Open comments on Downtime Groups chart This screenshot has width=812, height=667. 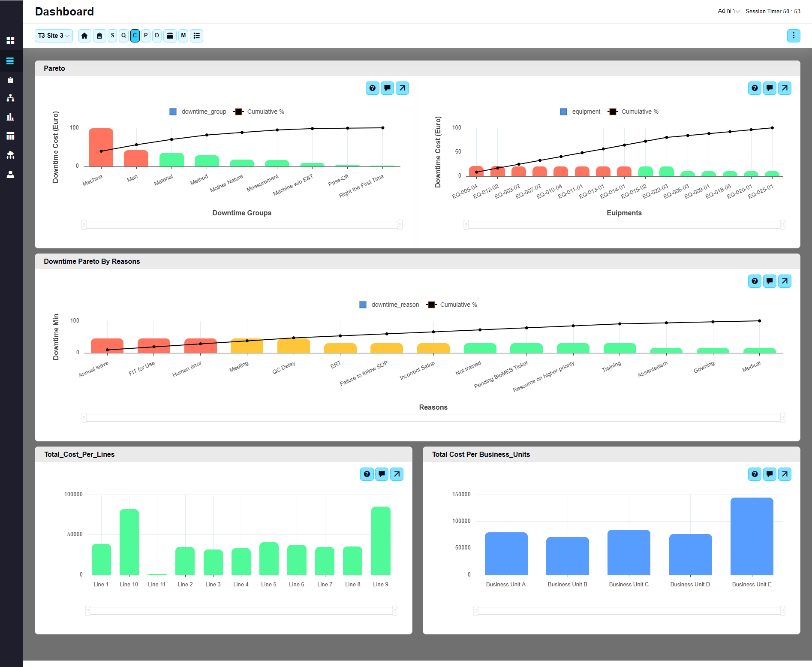click(x=388, y=88)
